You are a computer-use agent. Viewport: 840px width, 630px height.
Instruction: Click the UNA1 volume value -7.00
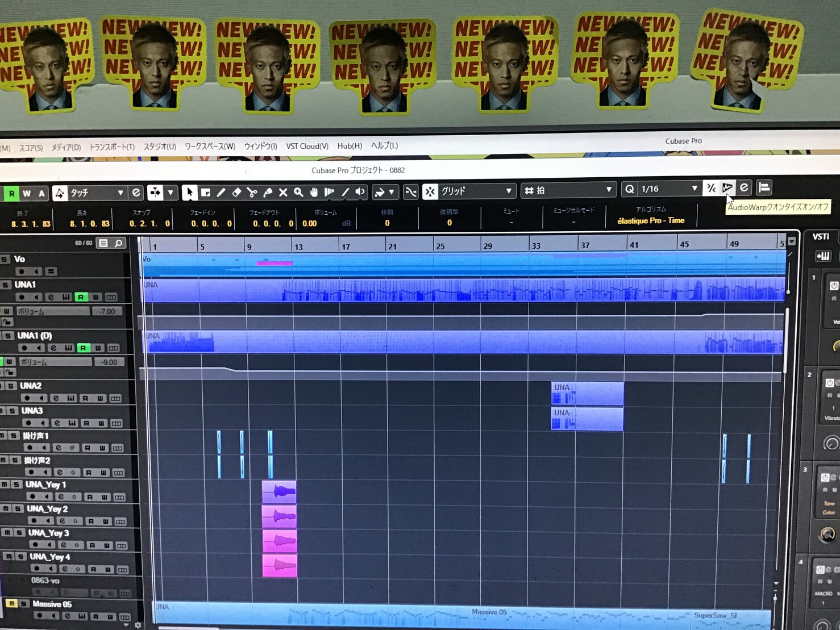pyautogui.click(x=106, y=311)
